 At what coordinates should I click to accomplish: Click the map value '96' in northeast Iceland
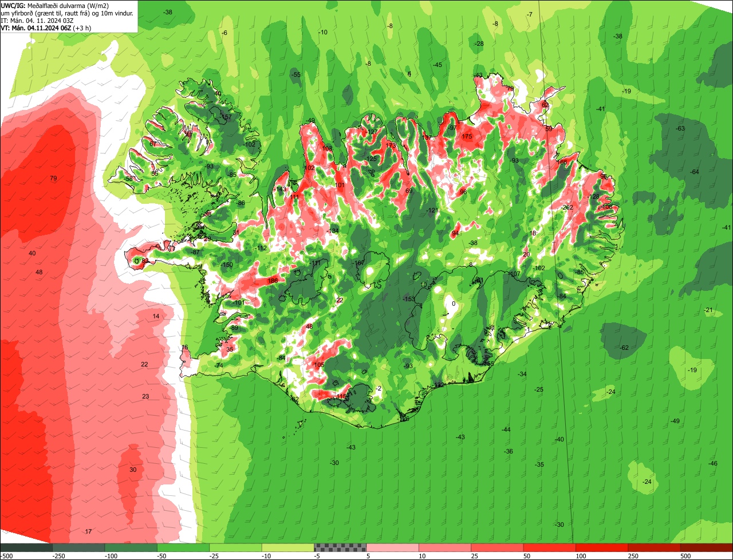[x=463, y=192]
